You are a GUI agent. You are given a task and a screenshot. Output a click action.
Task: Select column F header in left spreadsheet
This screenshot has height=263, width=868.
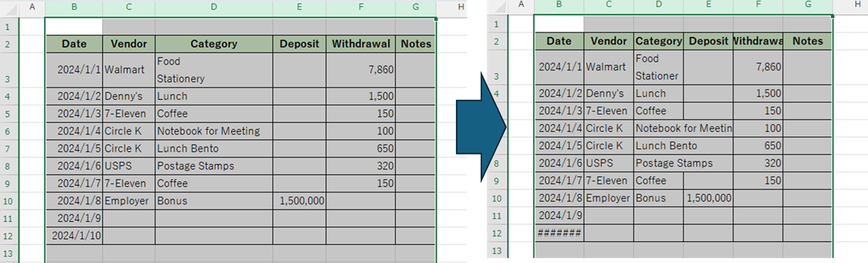[x=360, y=8]
